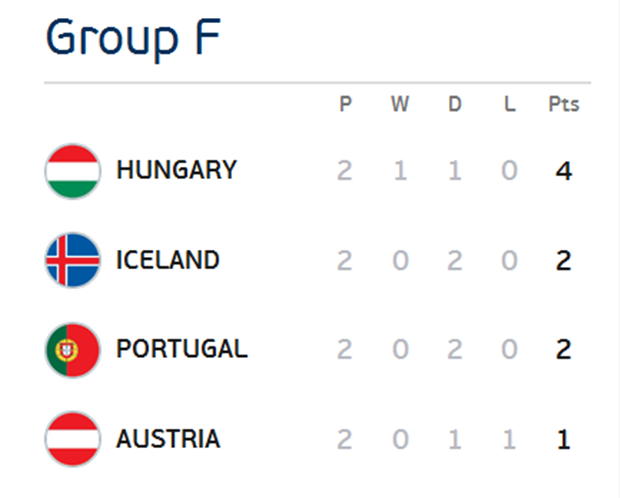Select the AUSTRIA team name

point(168,439)
